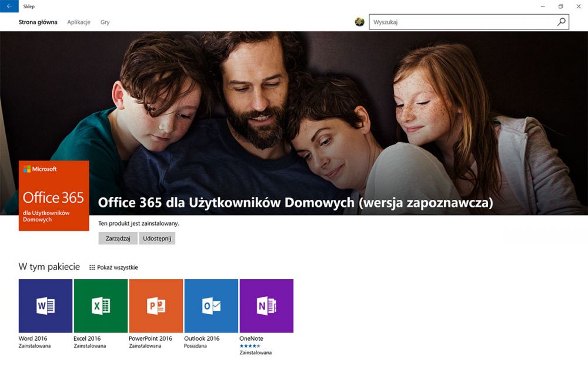Image resolution: width=588 pixels, height=376 pixels.
Task: Click the Word 2016 label
Action: [x=33, y=338]
